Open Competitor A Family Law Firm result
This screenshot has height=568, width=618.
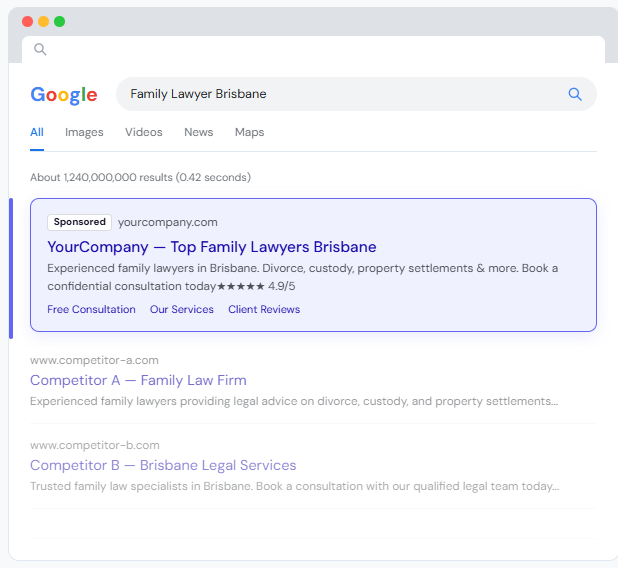[138, 380]
